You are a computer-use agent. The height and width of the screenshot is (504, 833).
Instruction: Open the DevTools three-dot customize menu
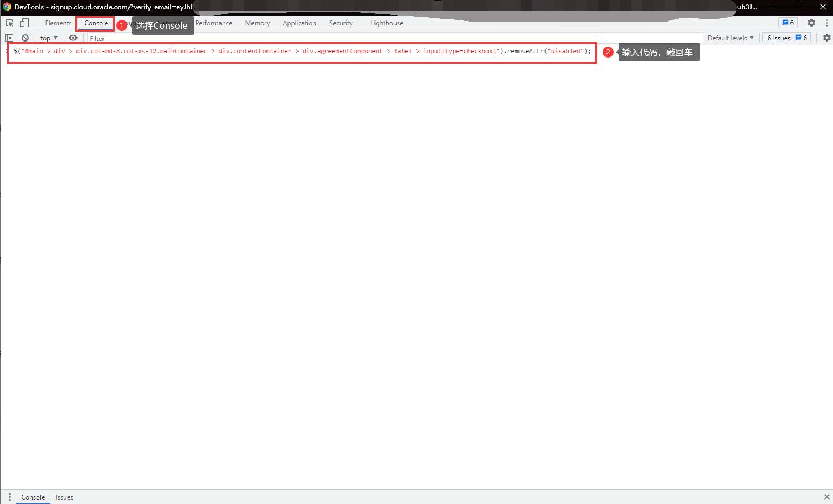(827, 23)
